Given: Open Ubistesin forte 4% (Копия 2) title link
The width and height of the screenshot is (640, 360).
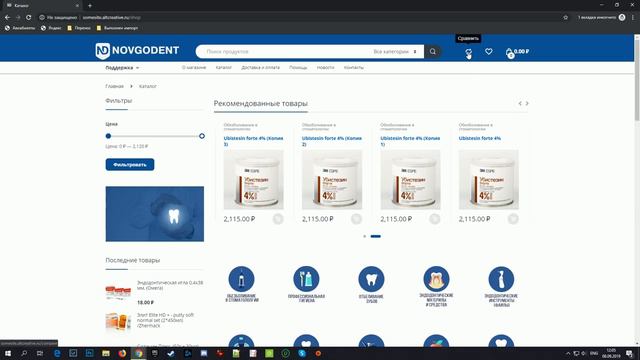Looking at the screenshot, I should (331, 141).
